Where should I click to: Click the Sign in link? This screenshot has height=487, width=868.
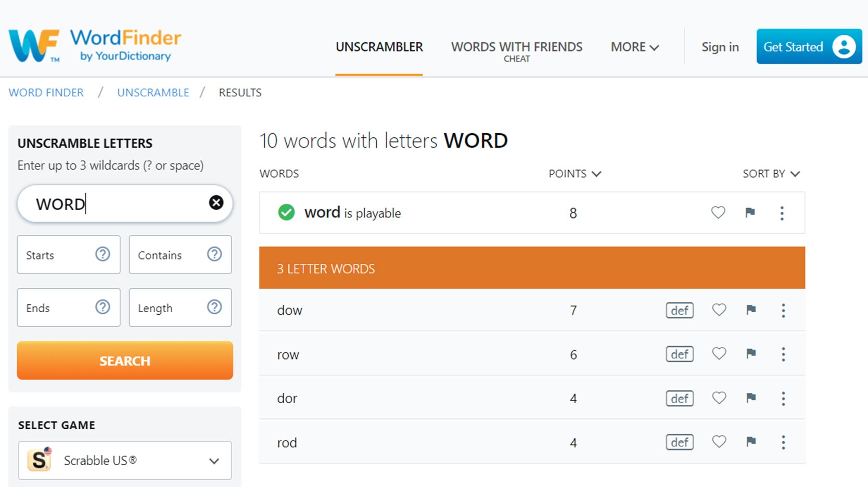pos(720,47)
